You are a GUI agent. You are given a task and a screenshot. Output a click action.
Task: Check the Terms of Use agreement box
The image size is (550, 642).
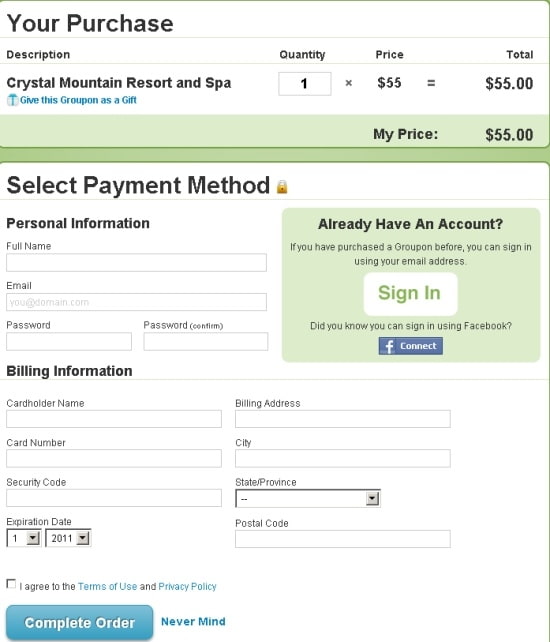[11, 584]
